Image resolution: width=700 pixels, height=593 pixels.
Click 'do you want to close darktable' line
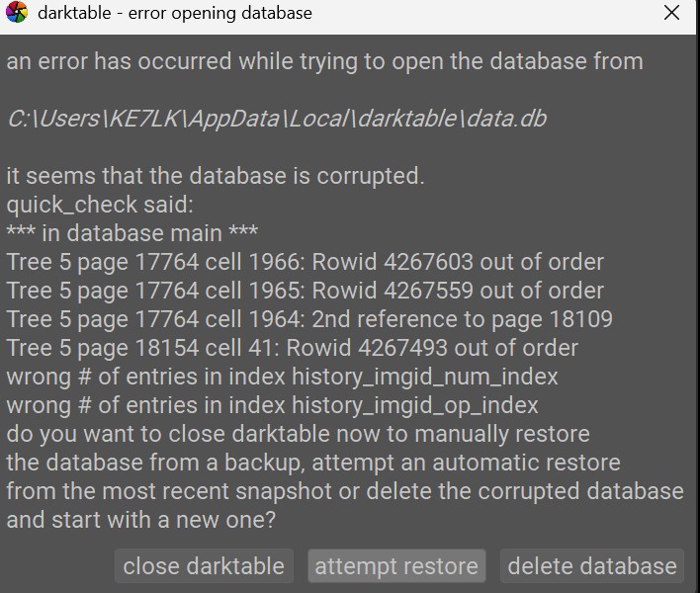pos(298,434)
